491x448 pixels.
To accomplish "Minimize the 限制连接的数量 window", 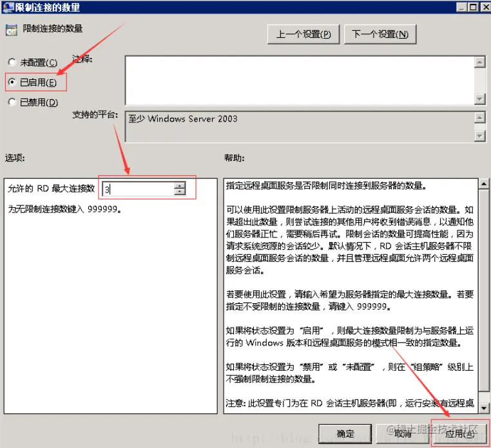I will [461, 7].
